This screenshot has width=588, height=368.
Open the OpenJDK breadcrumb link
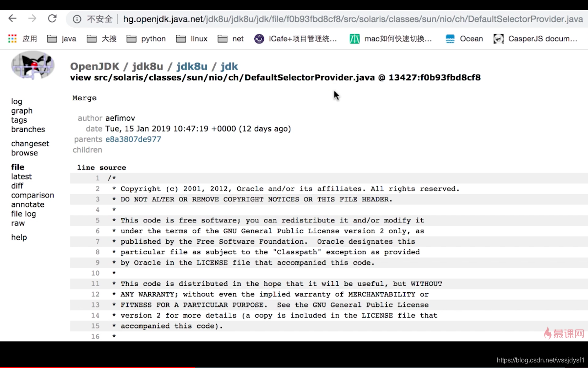pyautogui.click(x=95, y=66)
